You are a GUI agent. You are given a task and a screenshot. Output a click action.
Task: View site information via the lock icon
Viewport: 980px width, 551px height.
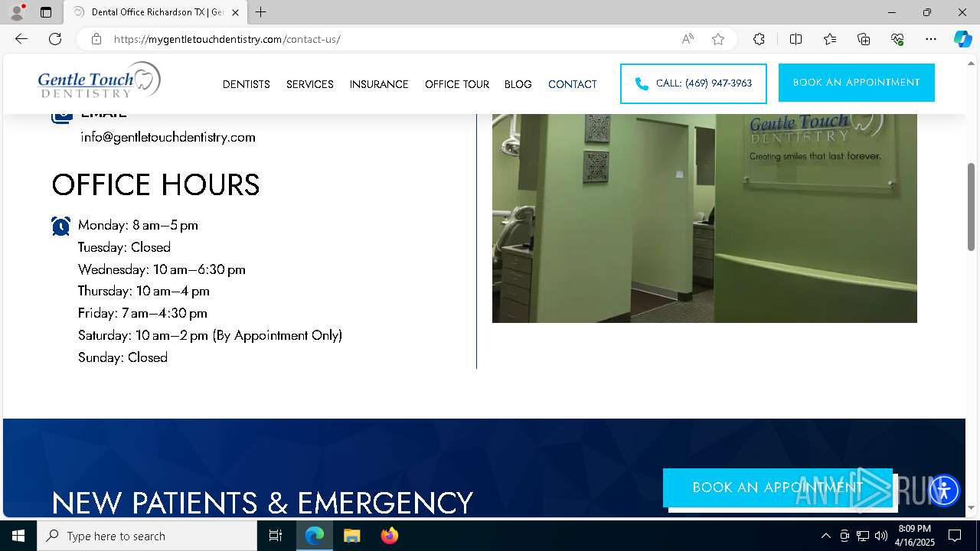[x=96, y=39]
